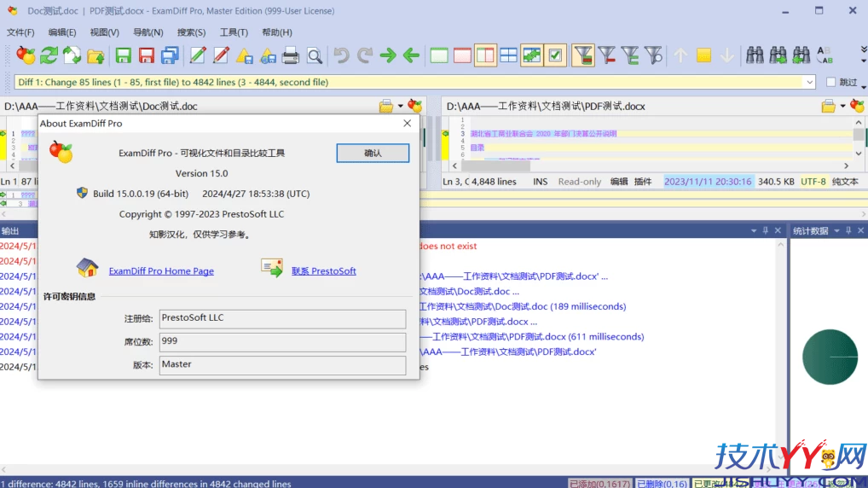Open the 帮助(H) menu
This screenshot has width=868, height=488.
pyautogui.click(x=277, y=32)
